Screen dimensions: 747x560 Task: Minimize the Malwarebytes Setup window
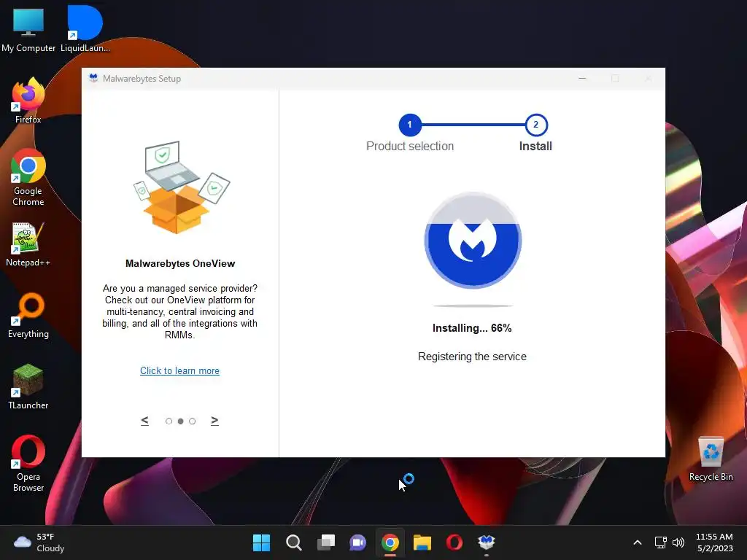coord(582,78)
